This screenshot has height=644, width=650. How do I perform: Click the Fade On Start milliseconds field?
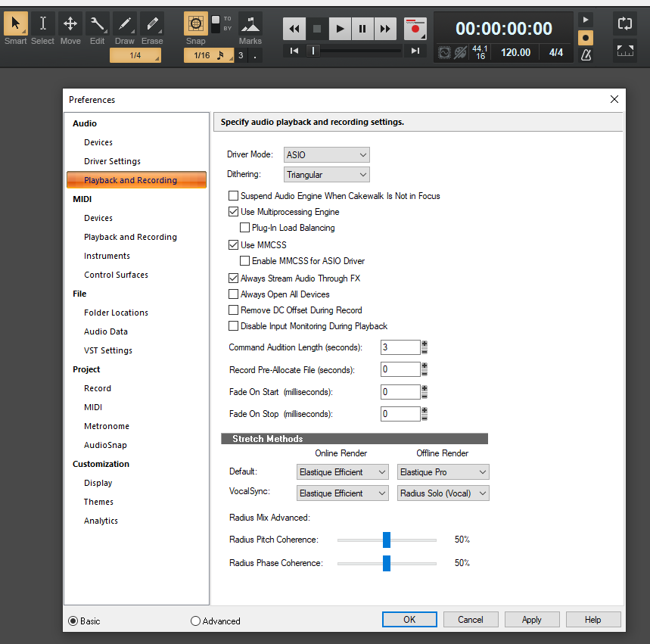coord(400,391)
